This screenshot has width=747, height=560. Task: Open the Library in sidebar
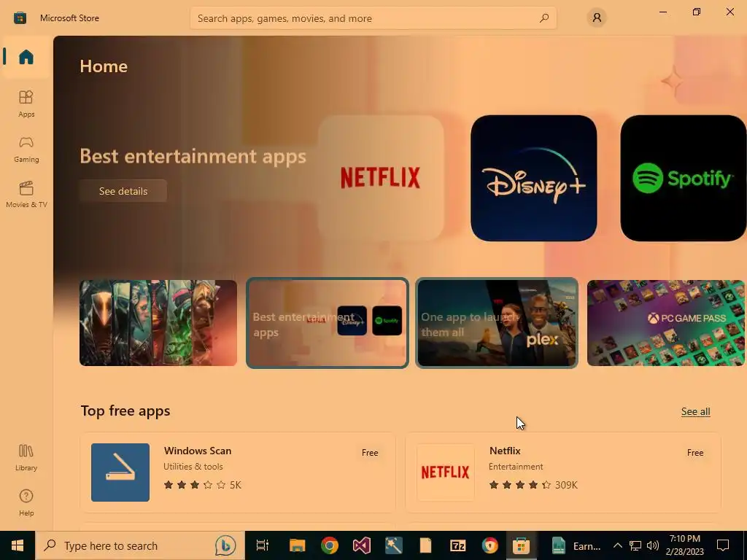[26, 458]
